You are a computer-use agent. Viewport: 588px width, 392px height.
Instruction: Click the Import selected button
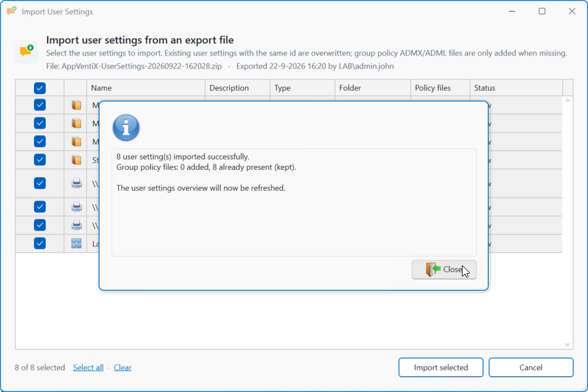click(x=440, y=367)
